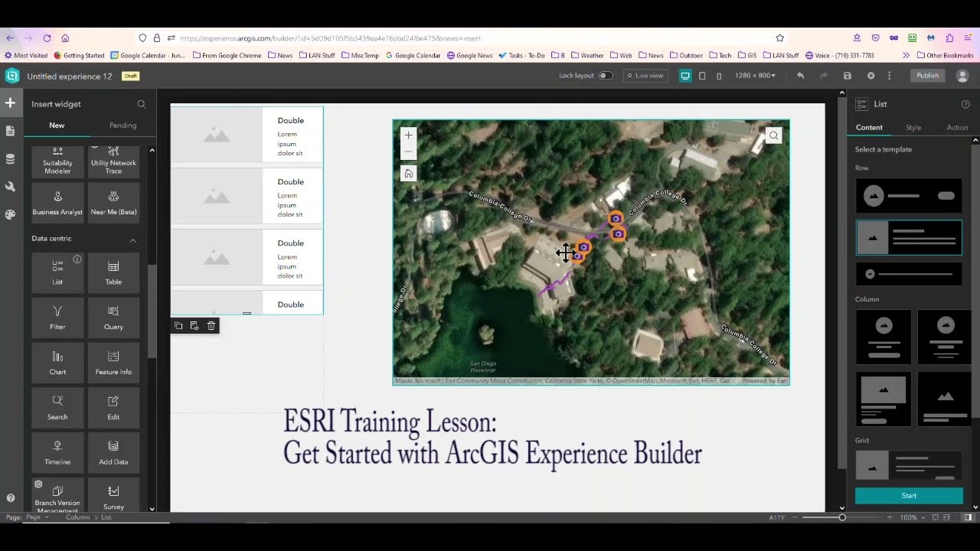Select the Query widget
The height and width of the screenshot is (551, 980).
(x=113, y=317)
